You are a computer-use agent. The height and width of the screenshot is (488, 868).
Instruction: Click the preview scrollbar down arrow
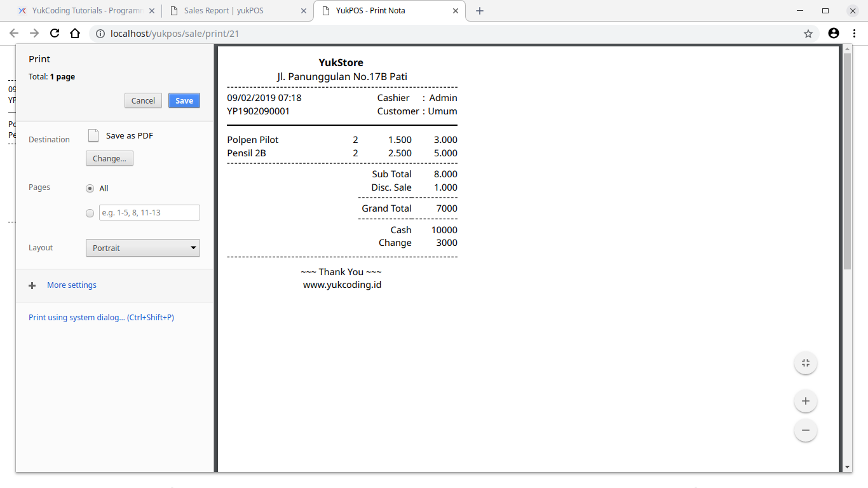tap(847, 467)
